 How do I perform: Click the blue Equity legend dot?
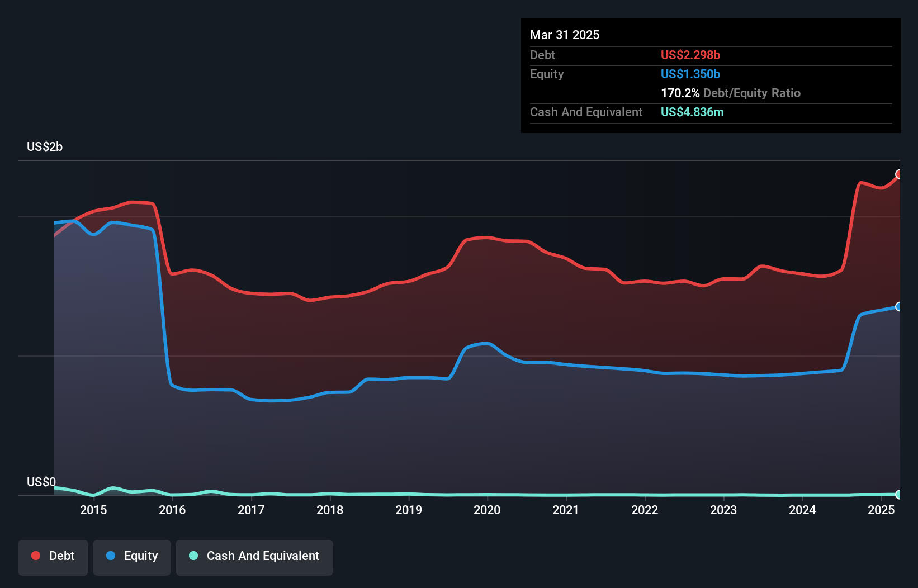pos(111,556)
